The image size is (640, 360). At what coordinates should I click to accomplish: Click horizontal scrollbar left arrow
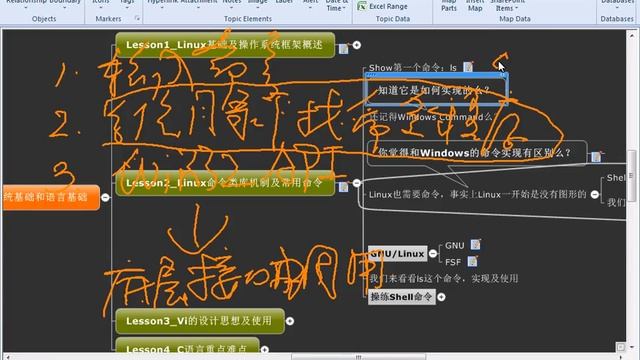(7, 357)
